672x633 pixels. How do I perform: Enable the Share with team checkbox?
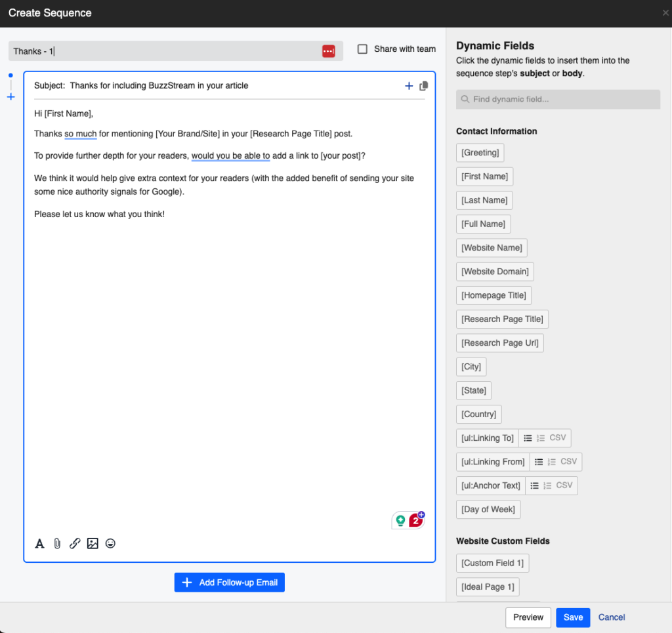363,49
